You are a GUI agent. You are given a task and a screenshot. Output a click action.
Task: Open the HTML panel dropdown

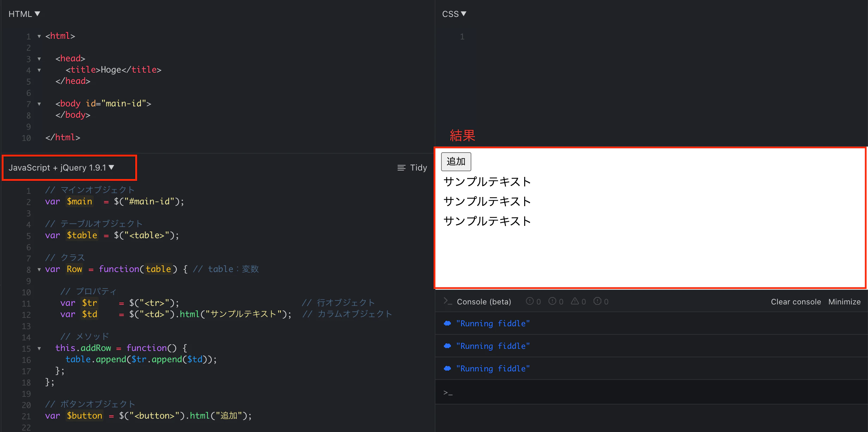click(24, 13)
